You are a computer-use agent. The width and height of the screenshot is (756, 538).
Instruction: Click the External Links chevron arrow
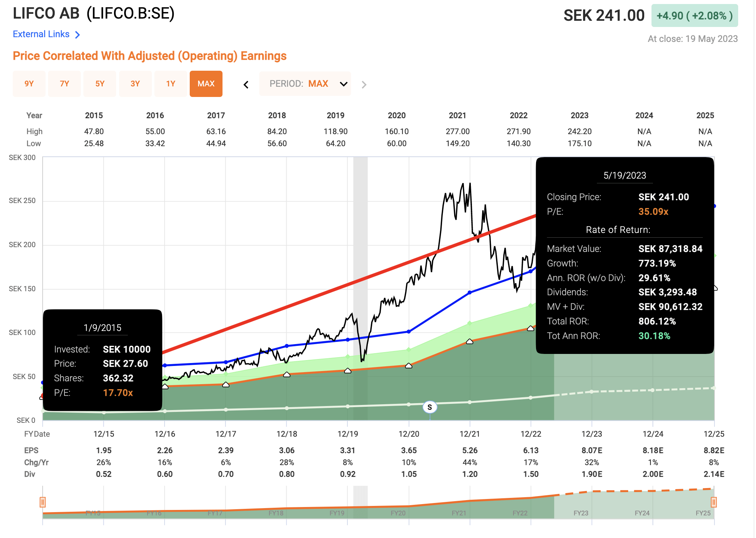[x=77, y=34]
